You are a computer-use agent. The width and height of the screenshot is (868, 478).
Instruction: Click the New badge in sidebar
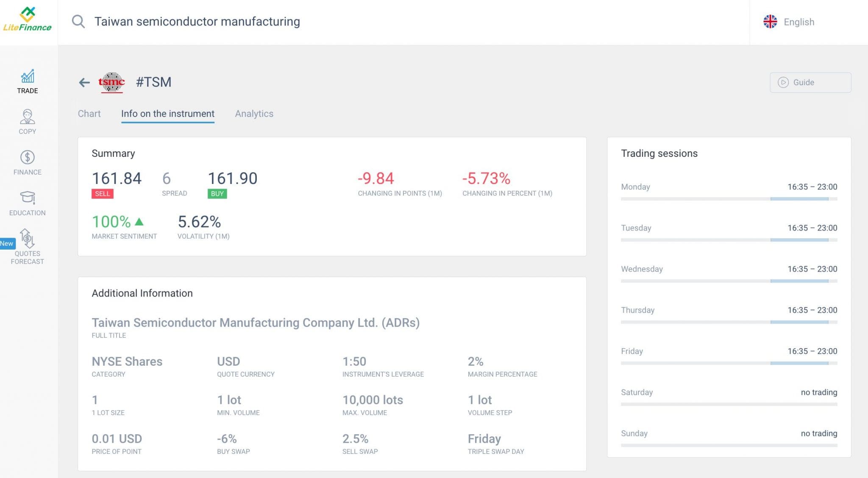click(7, 243)
